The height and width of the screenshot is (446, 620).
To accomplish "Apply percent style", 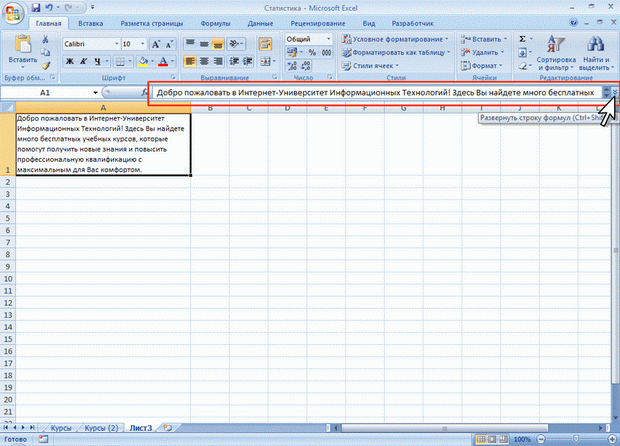I will point(312,52).
